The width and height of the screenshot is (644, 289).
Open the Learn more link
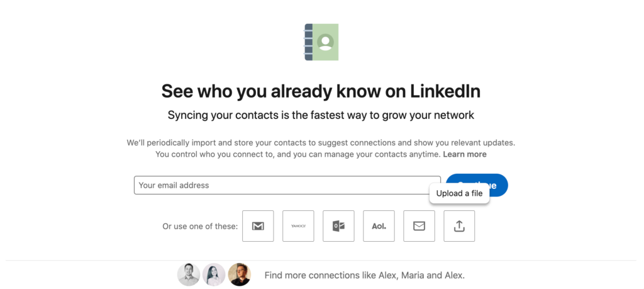[x=465, y=154]
